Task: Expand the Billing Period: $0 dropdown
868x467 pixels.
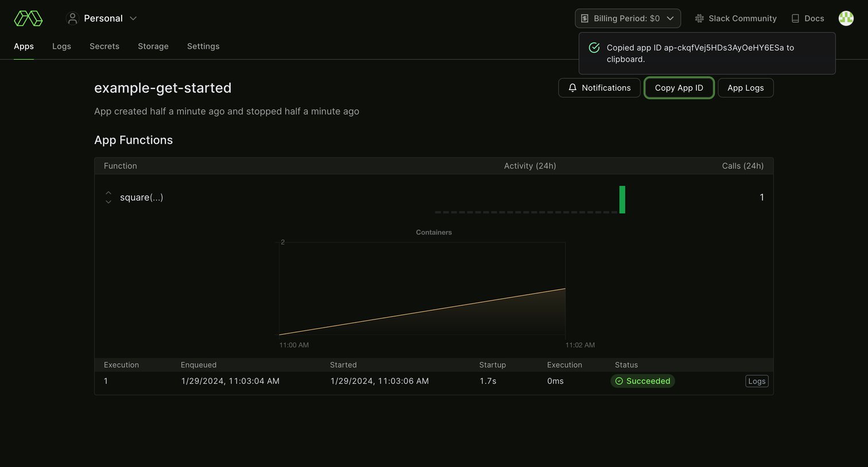Action: click(x=627, y=18)
